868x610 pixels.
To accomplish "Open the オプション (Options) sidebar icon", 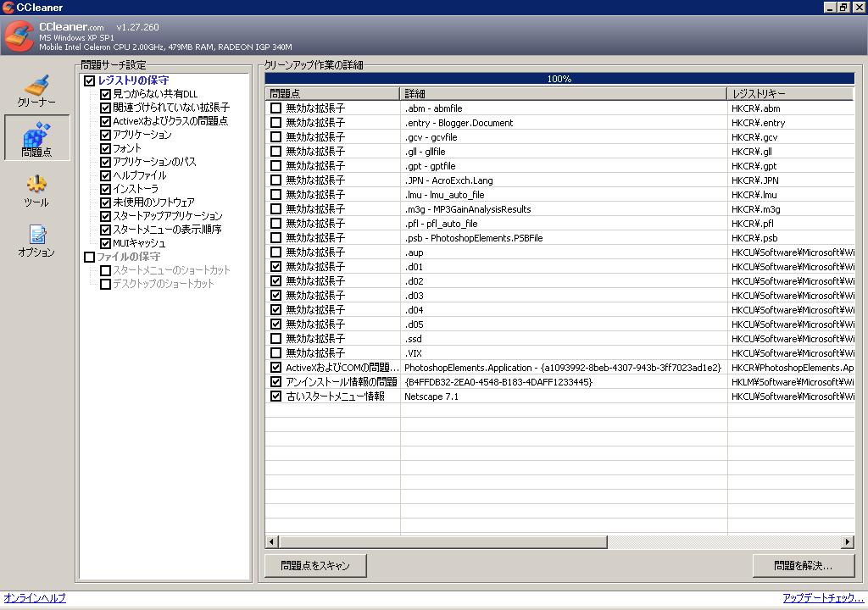I will [36, 241].
